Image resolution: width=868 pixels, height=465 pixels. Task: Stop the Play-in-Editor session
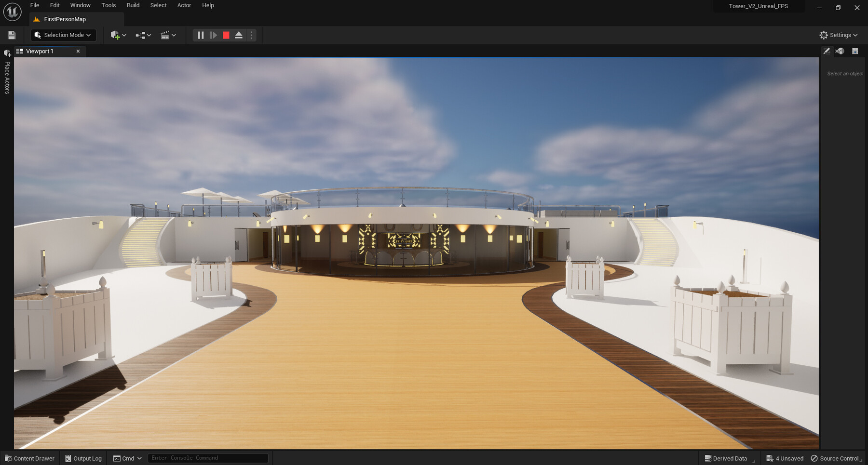[x=226, y=35]
